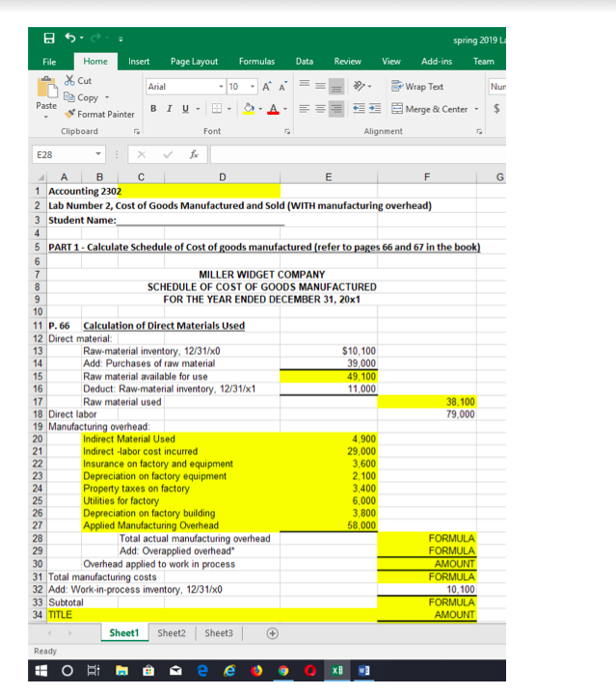Apply accounting dollar number format
This screenshot has width=616, height=694.
tap(497, 108)
